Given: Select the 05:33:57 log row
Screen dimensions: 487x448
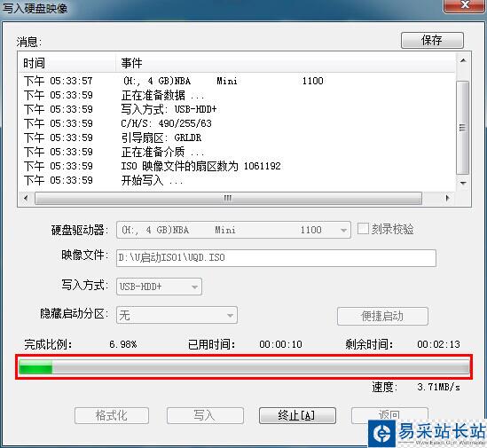Looking at the screenshot, I should (237, 81).
